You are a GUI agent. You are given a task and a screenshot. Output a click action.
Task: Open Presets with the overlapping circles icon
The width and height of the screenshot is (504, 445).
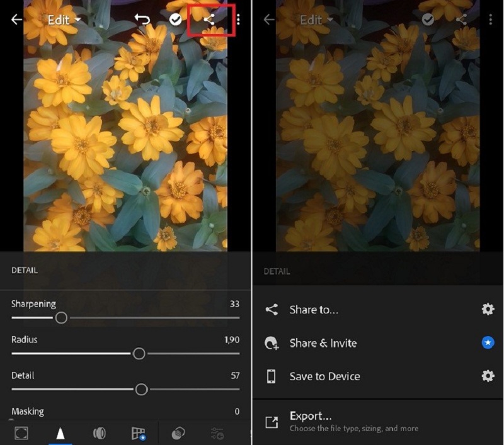point(178,433)
